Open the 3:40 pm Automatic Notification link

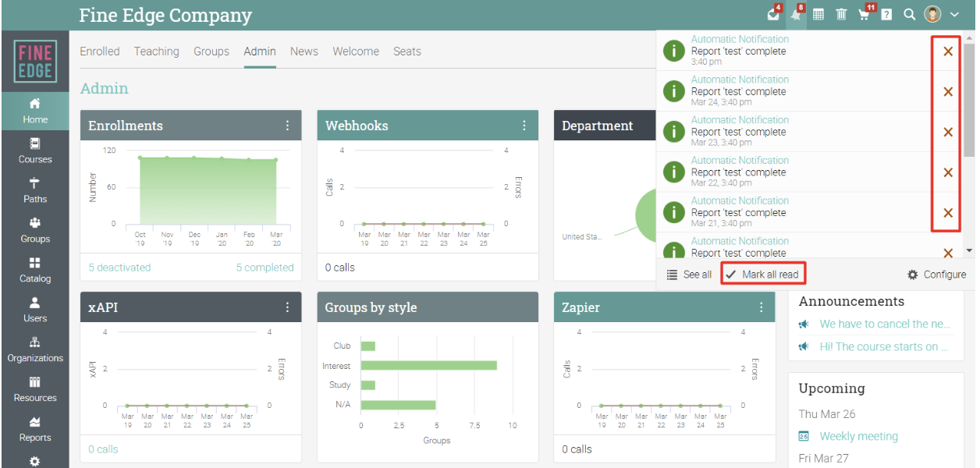click(740, 39)
